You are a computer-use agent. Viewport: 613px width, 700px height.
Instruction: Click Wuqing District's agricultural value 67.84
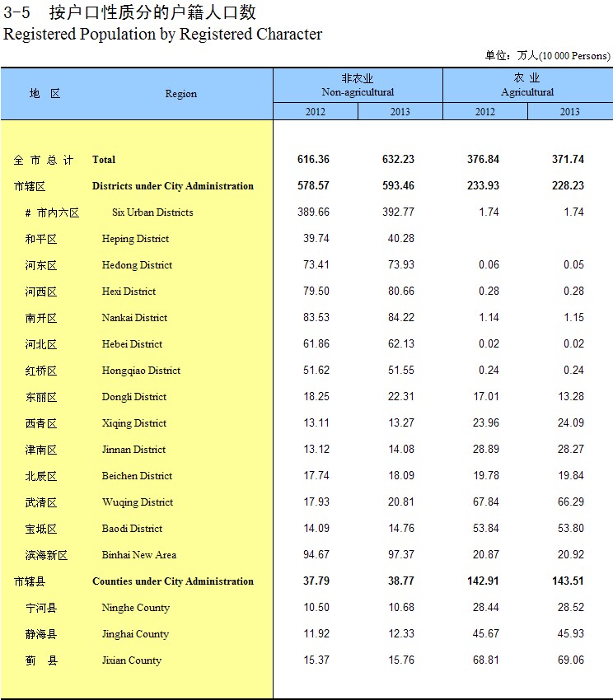coord(483,502)
